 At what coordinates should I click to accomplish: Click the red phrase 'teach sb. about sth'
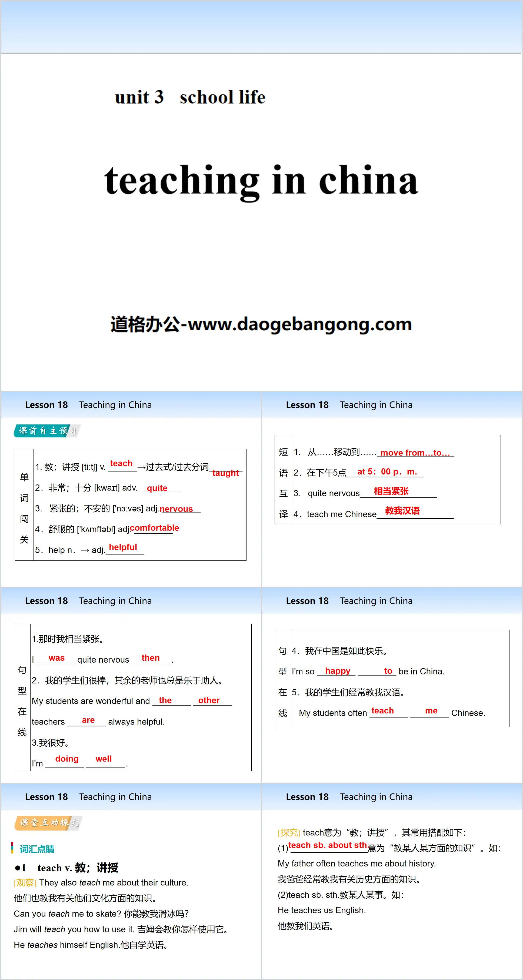point(328,845)
